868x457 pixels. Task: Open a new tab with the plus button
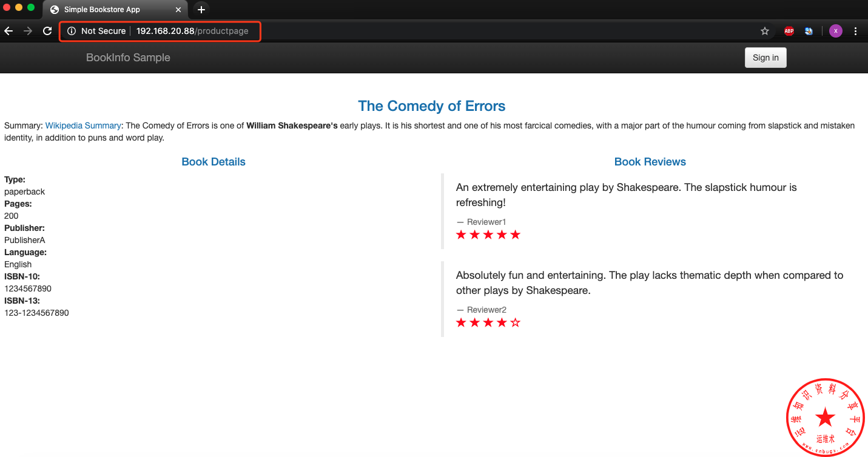tap(201, 10)
